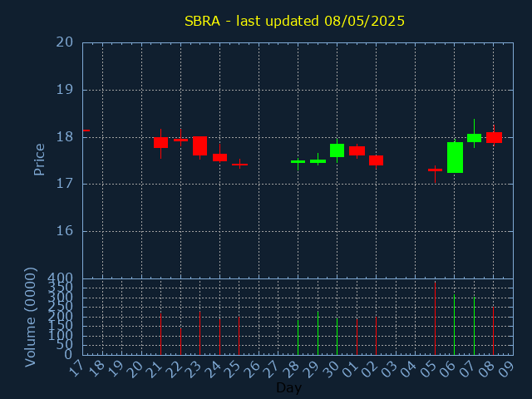Select the red volume bar for day 24
The image size is (532, 399).
point(219,337)
